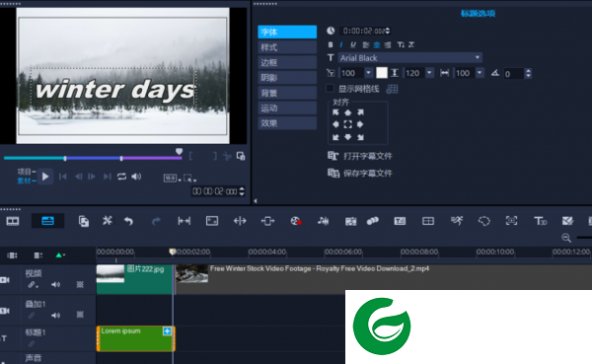Mute the 视频 track audio
This screenshot has width=592, height=364.
pyautogui.click(x=55, y=285)
